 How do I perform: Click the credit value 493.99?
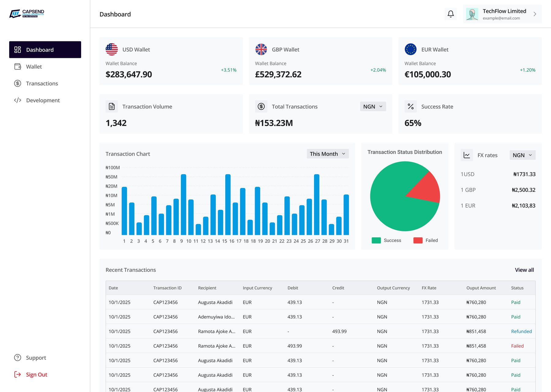click(339, 331)
